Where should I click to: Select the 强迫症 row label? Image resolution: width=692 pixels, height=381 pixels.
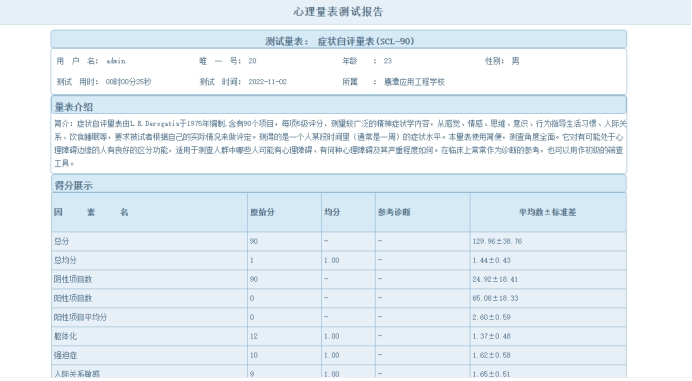click(x=65, y=355)
